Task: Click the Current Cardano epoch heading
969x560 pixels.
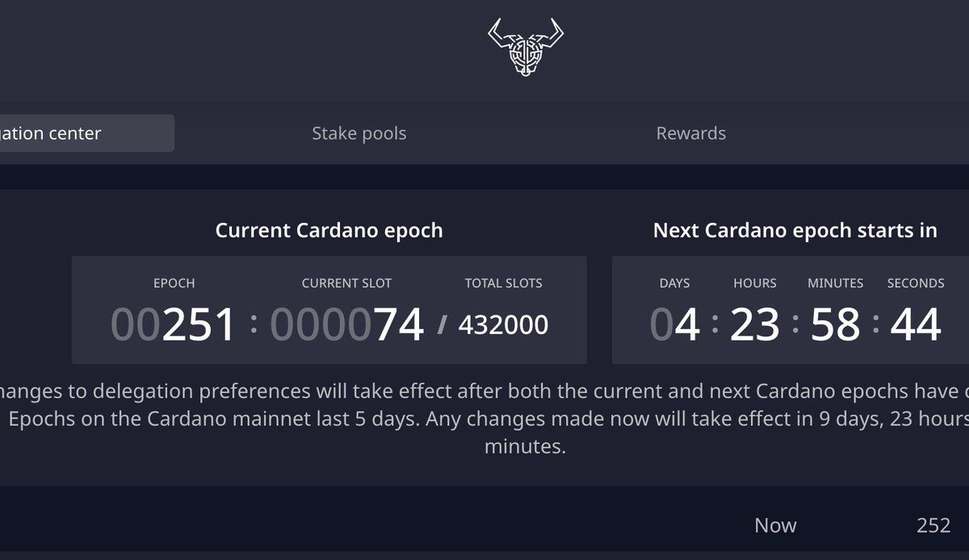Action: tap(329, 230)
